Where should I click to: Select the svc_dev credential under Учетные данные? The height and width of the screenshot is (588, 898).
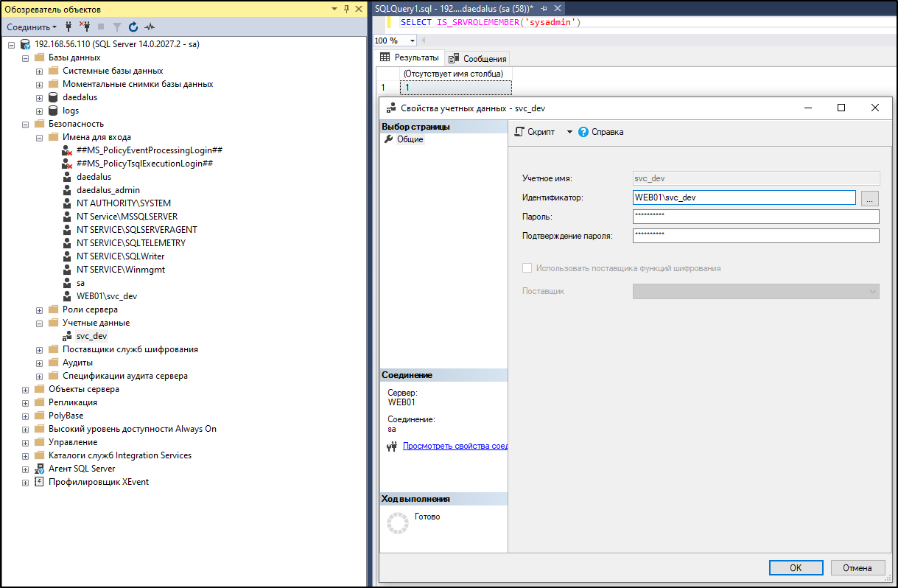[91, 335]
